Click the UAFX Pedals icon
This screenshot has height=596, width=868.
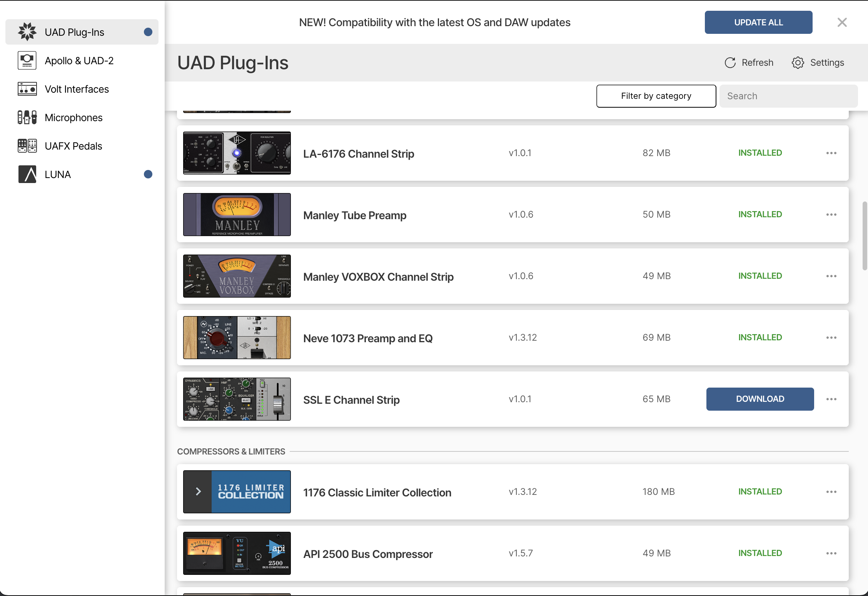[27, 146]
